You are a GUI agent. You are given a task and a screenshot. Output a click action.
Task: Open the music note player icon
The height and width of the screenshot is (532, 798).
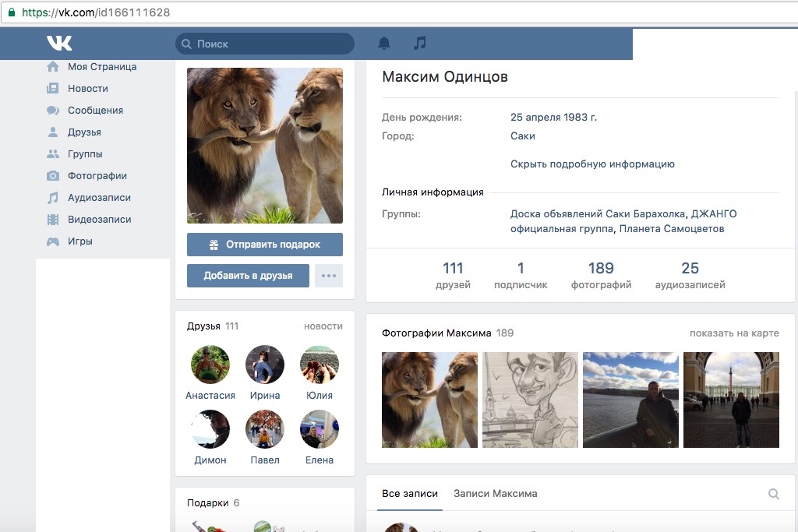pos(420,44)
